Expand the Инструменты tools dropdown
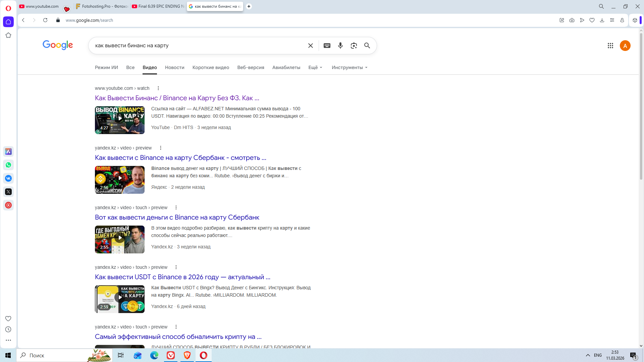The width and height of the screenshot is (644, 362). pos(350,67)
